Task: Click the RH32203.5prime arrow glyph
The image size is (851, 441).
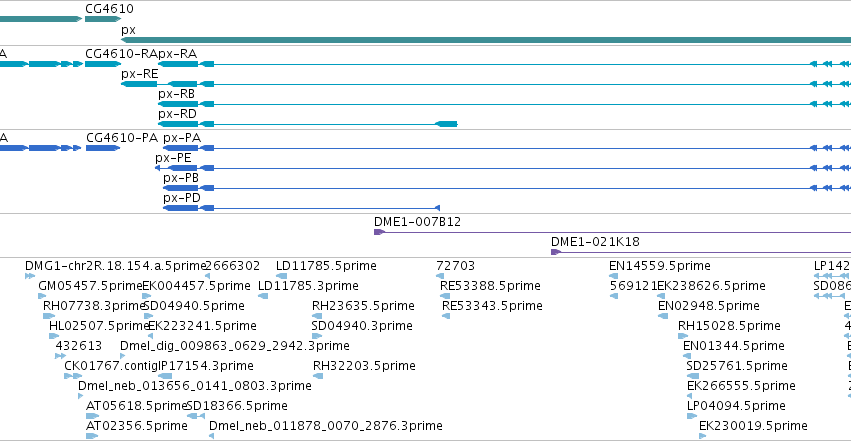Action: click(x=318, y=376)
